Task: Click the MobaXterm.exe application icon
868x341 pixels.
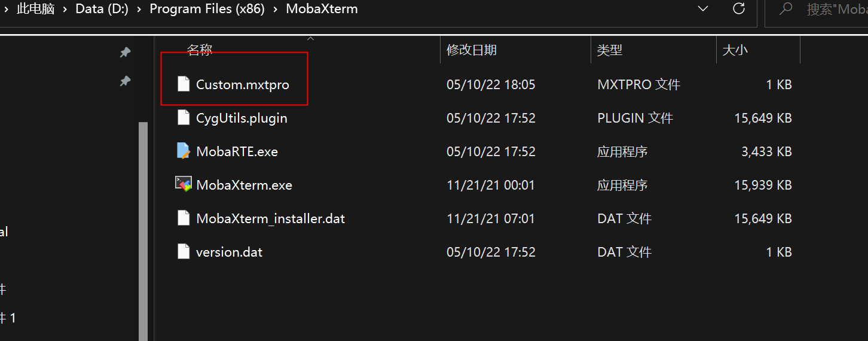Action: point(184,184)
